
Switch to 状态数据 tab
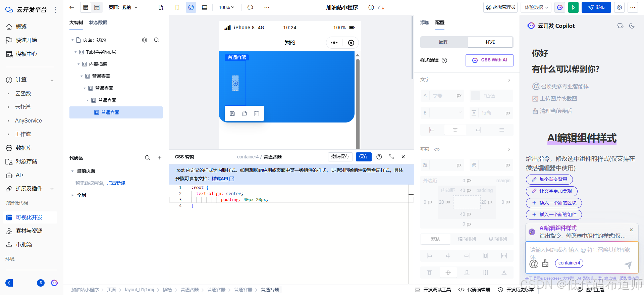(x=98, y=22)
